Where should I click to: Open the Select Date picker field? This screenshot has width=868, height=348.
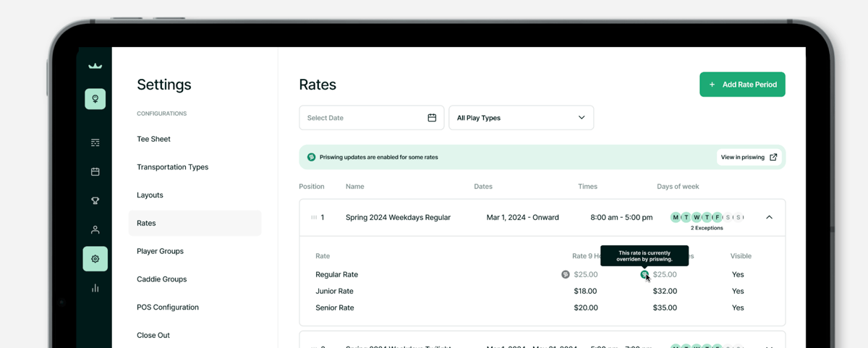tap(371, 118)
